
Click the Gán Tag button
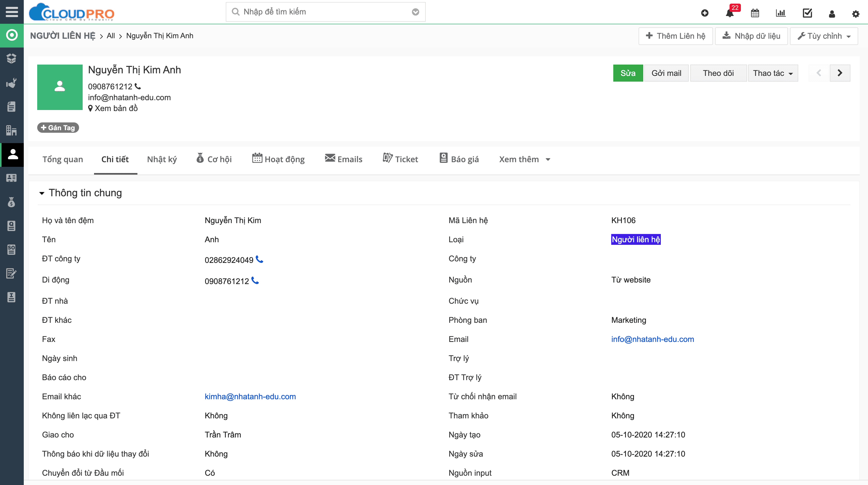(x=58, y=128)
